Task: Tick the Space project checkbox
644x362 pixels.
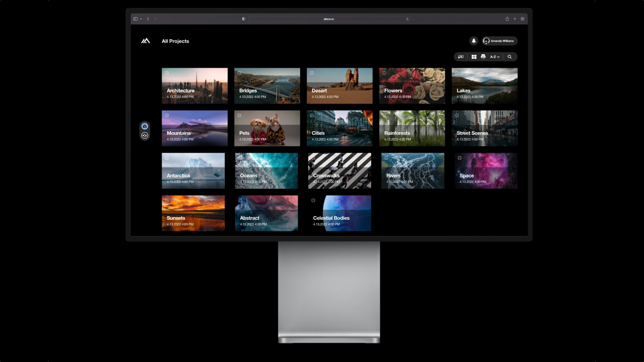Action: [x=460, y=158]
